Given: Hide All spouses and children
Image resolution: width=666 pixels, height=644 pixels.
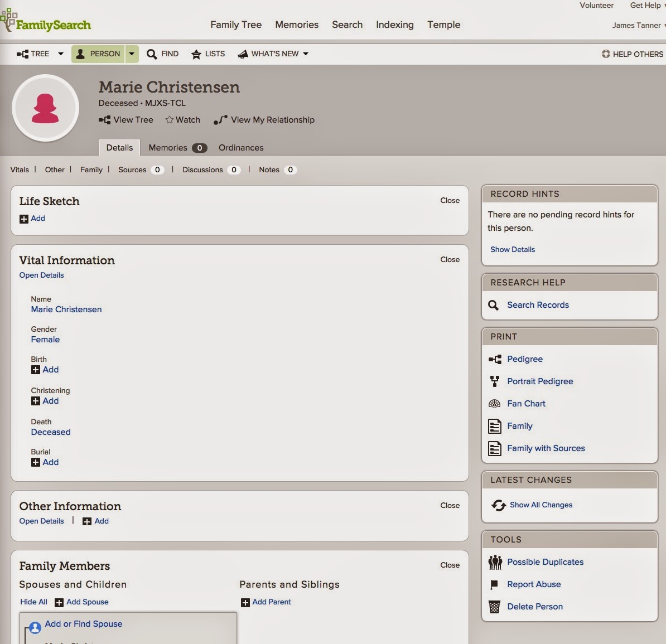Looking at the screenshot, I should (33, 602).
